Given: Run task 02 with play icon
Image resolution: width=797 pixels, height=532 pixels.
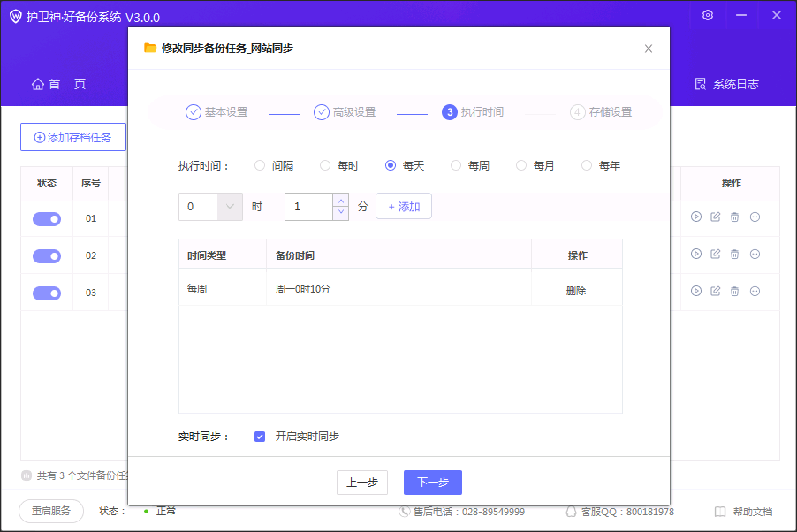Looking at the screenshot, I should [x=696, y=254].
